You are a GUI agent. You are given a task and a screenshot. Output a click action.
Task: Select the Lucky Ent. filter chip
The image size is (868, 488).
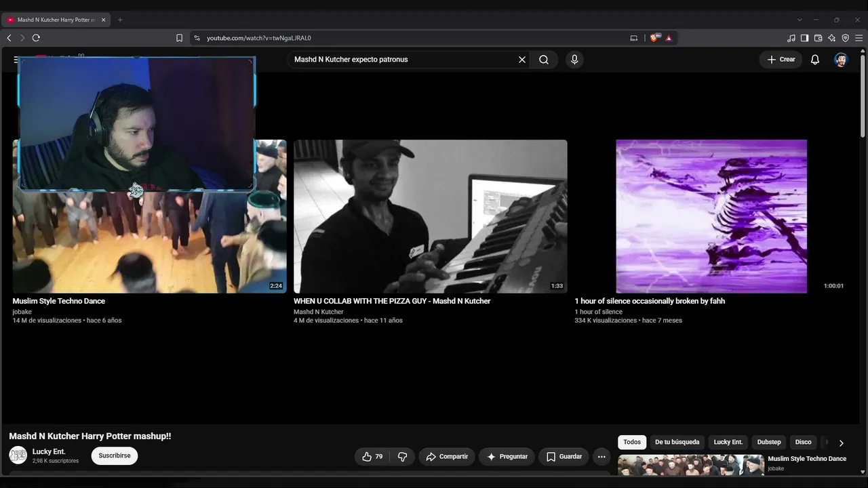728,442
